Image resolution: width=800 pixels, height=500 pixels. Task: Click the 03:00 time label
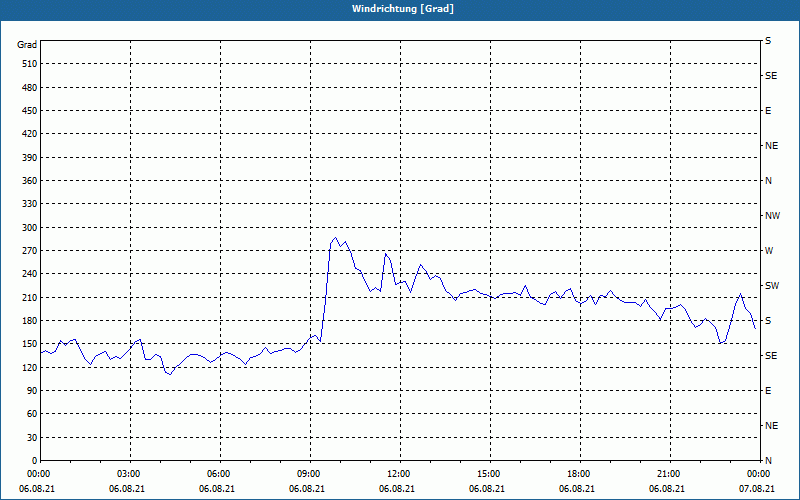tap(131, 474)
